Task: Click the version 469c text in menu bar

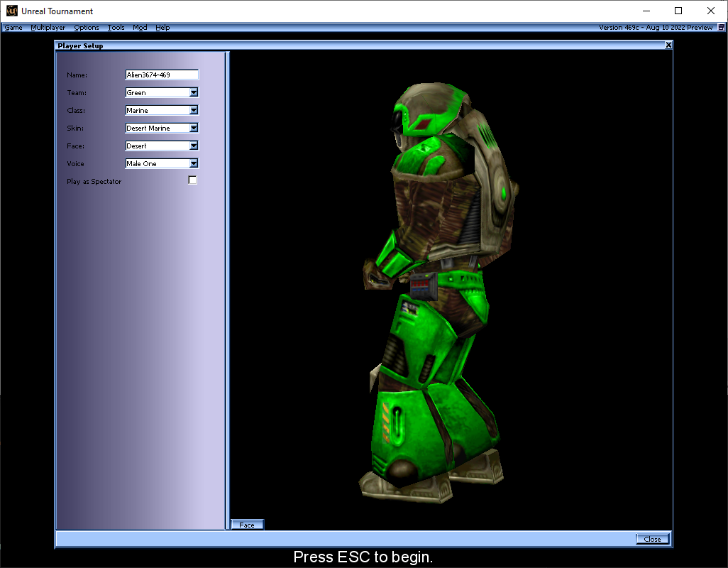Action: pyautogui.click(x=656, y=28)
